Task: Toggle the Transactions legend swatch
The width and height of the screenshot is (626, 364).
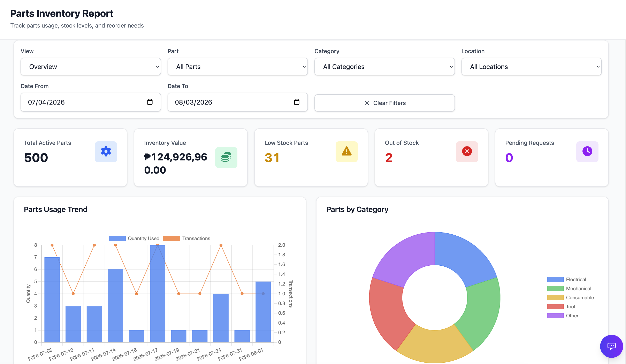Action: [x=172, y=238]
